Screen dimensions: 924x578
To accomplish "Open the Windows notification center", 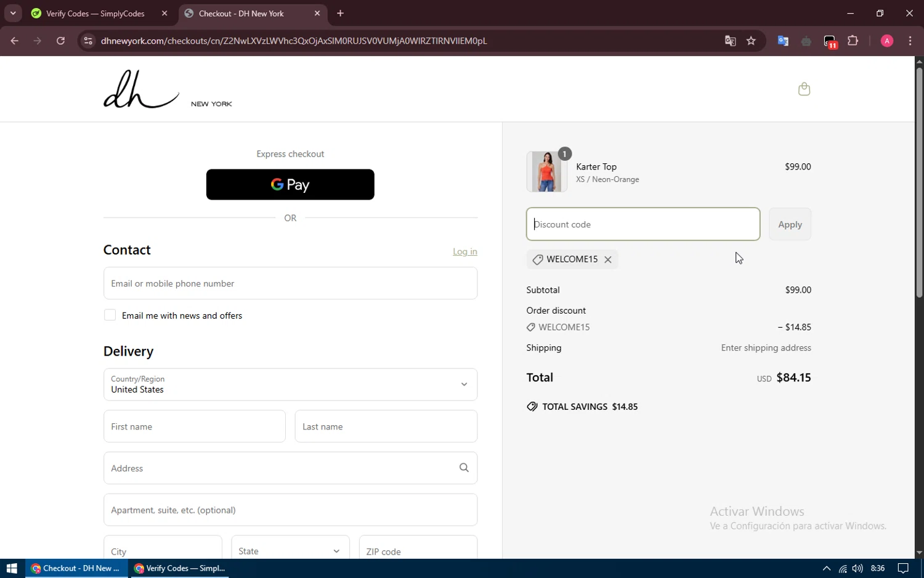I will 903,569.
